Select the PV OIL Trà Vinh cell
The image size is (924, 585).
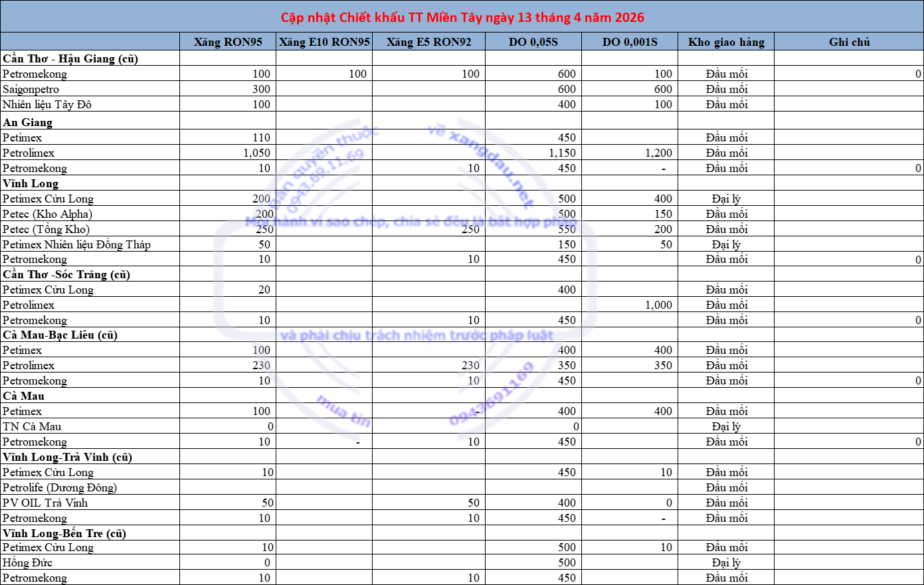pyautogui.click(x=45, y=503)
